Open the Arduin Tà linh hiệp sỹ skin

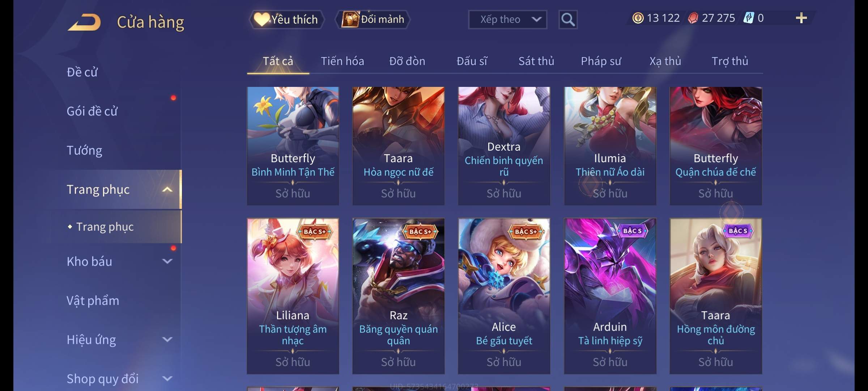[x=610, y=296]
